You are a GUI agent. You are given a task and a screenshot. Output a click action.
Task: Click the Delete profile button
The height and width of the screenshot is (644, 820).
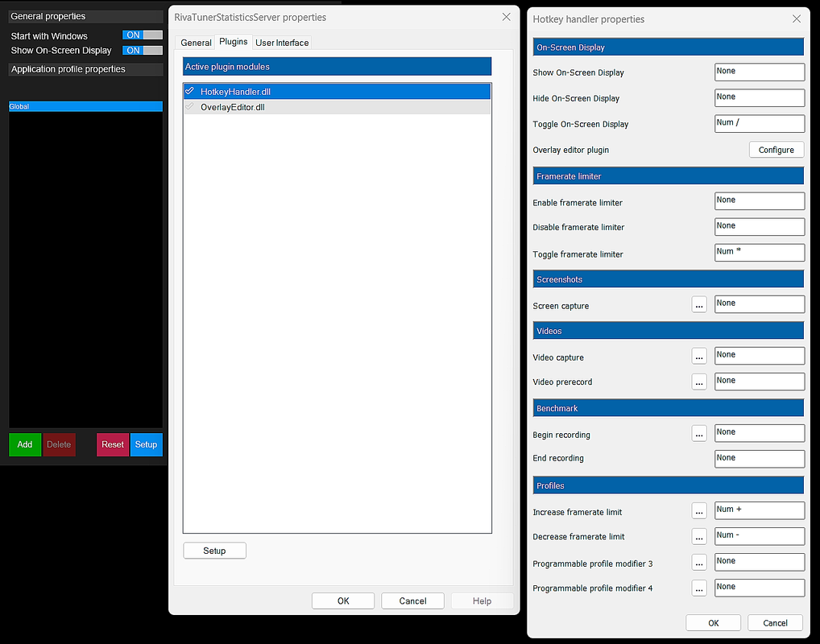click(x=59, y=444)
